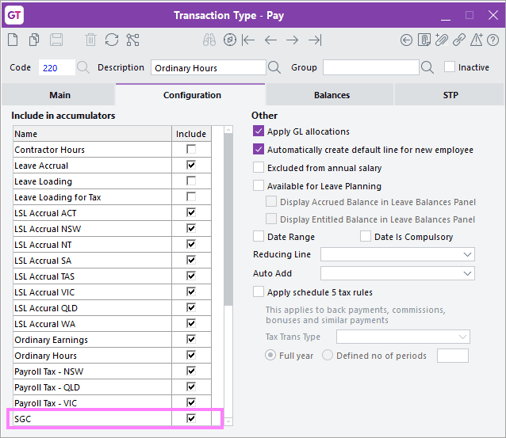Click the Copy record icon
The image size is (506, 438).
(34, 40)
